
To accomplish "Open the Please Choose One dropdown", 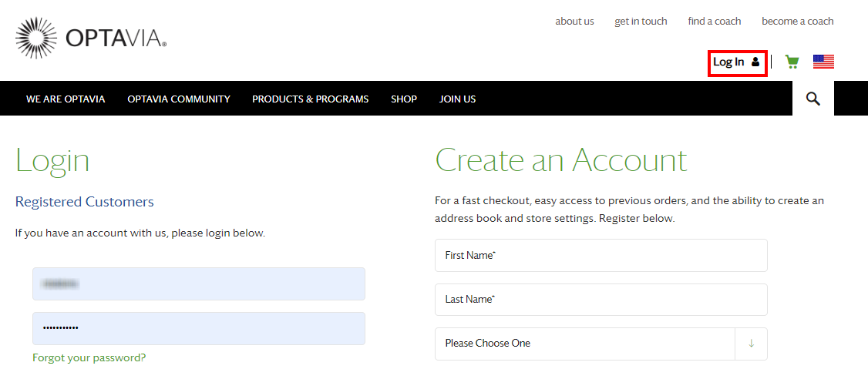I will tap(601, 343).
